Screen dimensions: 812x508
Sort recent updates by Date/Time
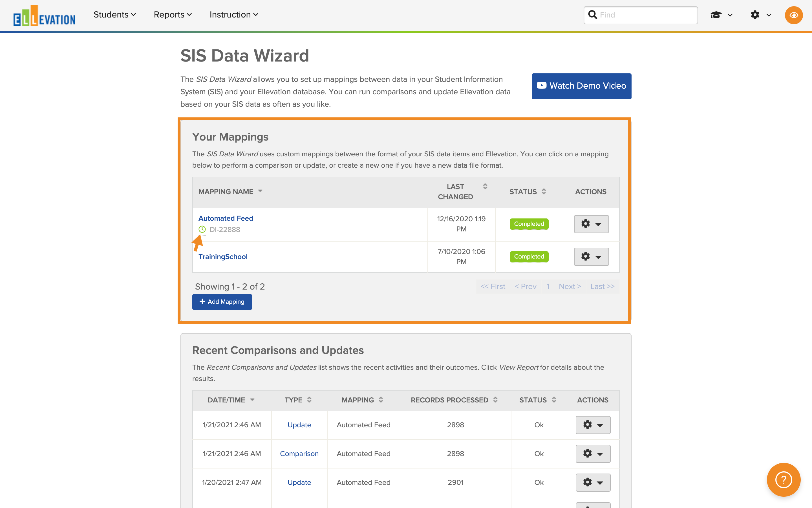click(x=231, y=400)
